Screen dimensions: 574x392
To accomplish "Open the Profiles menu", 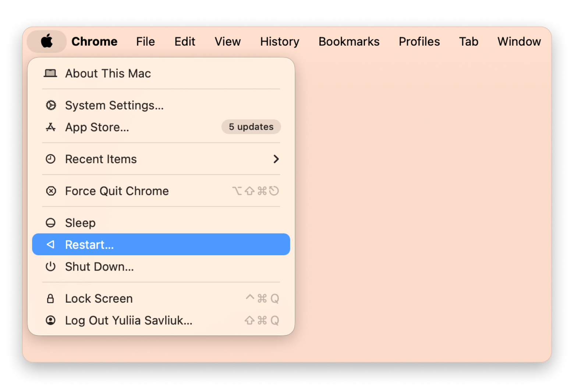I will (x=419, y=42).
